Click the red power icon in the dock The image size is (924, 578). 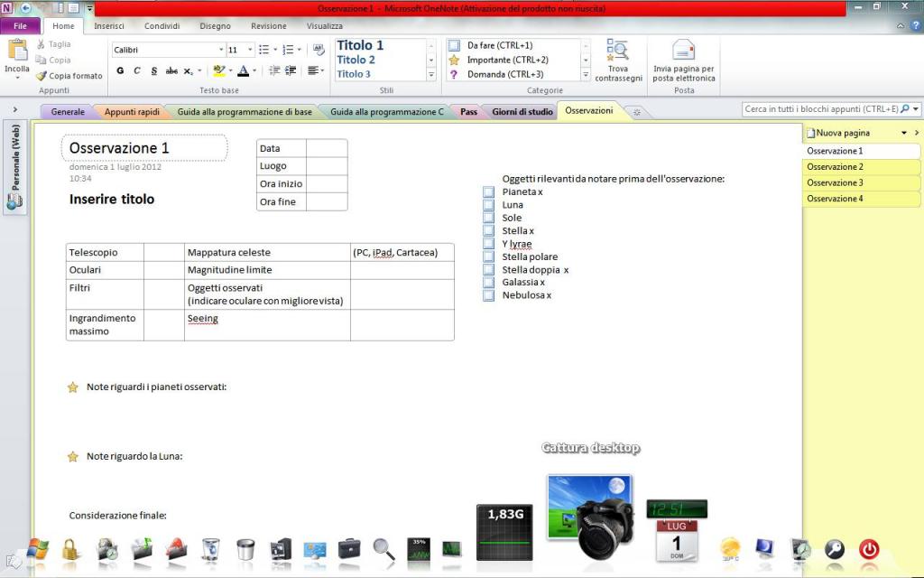click(x=869, y=550)
